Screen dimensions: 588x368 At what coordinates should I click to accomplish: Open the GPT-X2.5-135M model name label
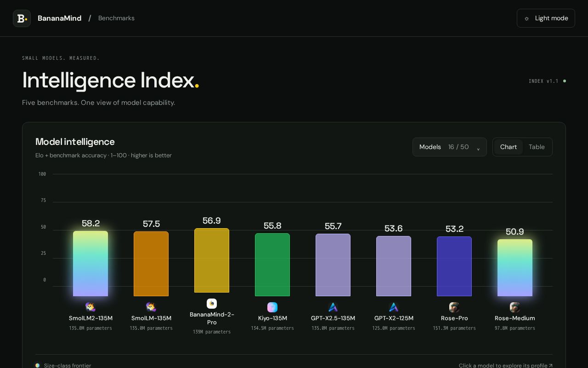(x=333, y=318)
